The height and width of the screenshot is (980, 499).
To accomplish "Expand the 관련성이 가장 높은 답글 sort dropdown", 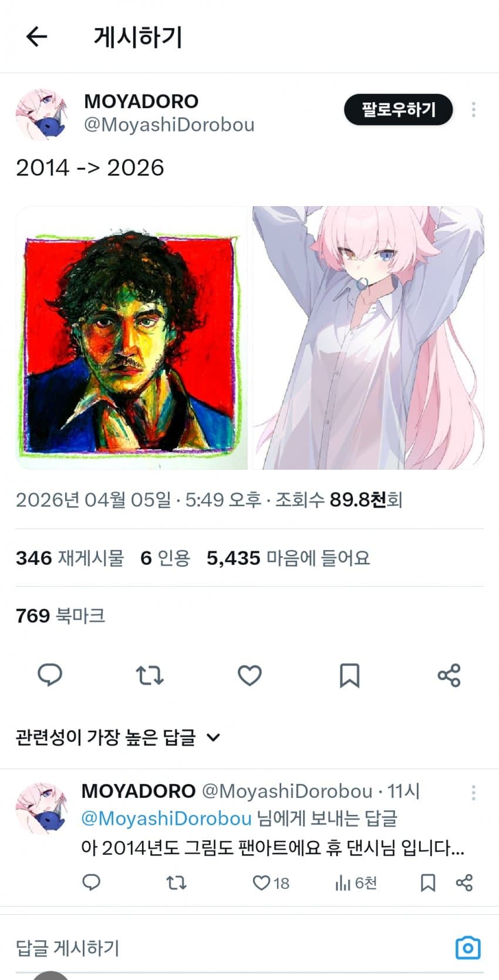I will [117, 737].
